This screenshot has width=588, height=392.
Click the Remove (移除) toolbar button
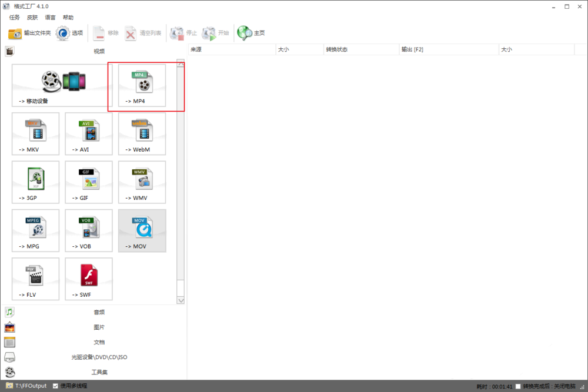tap(106, 33)
